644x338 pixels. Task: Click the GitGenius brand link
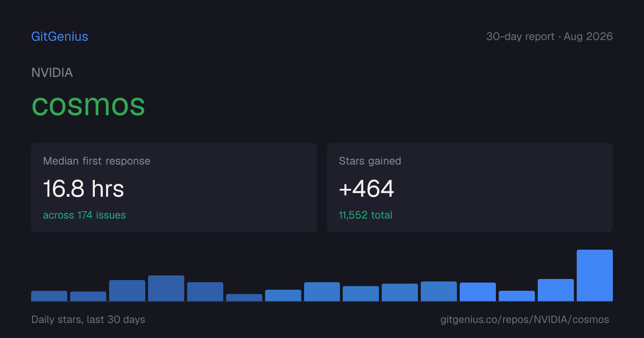point(60,36)
